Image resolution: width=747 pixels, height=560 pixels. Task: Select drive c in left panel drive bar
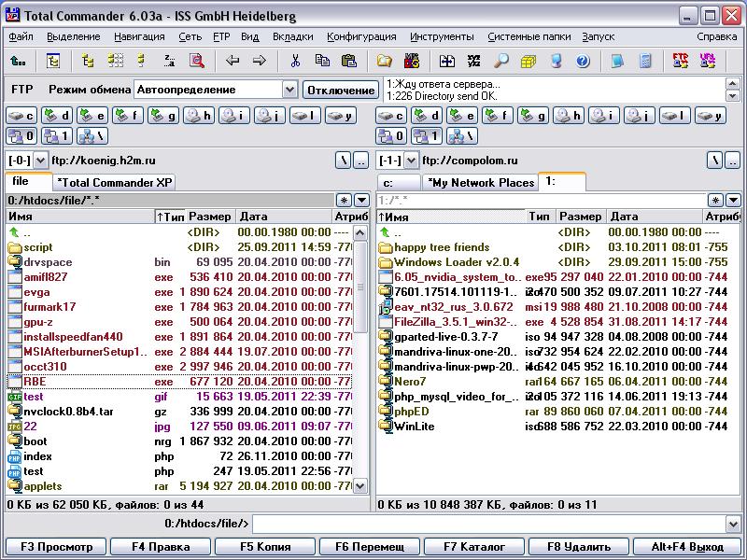(22, 116)
